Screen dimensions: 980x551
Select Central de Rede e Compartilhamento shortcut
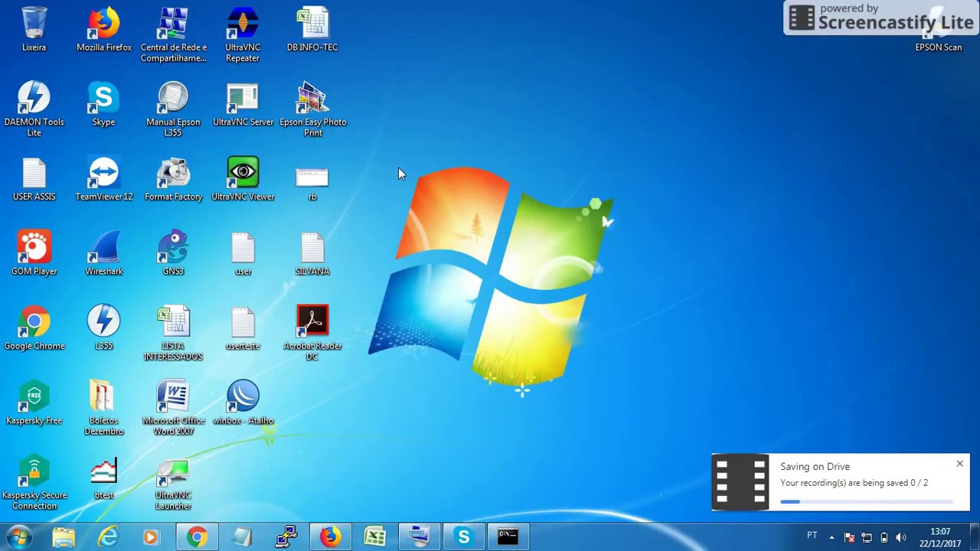pos(174,35)
